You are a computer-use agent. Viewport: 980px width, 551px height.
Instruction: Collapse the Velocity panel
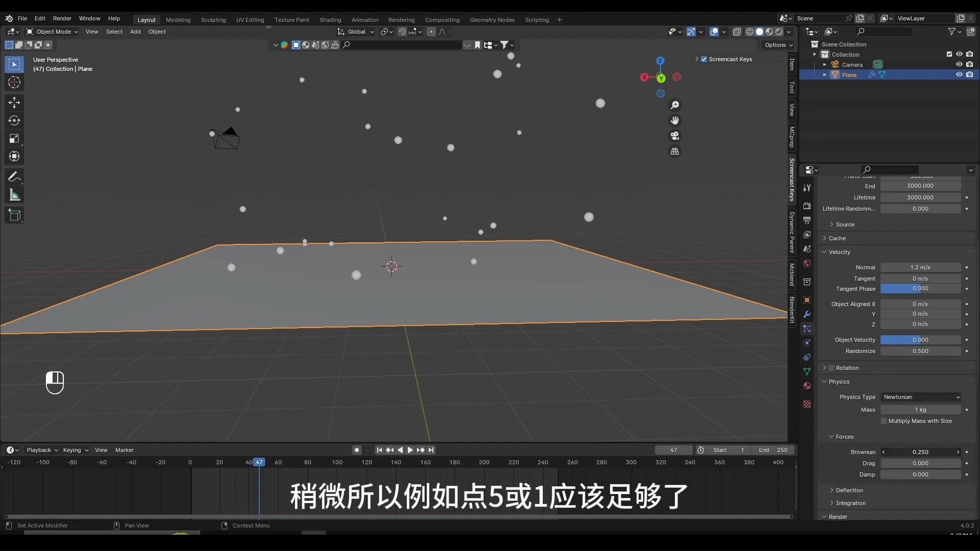[x=839, y=252]
